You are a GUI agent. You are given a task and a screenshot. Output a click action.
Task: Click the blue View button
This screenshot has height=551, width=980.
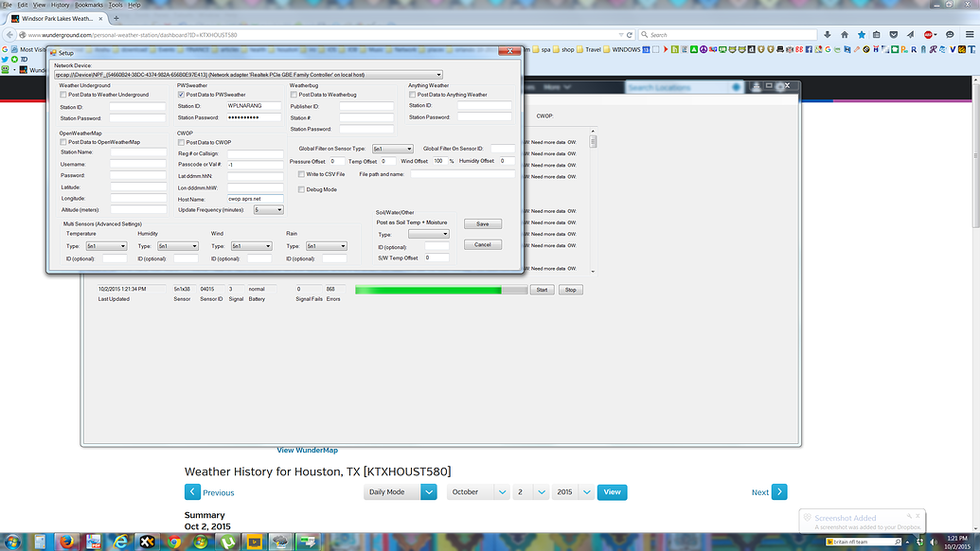pyautogui.click(x=612, y=492)
